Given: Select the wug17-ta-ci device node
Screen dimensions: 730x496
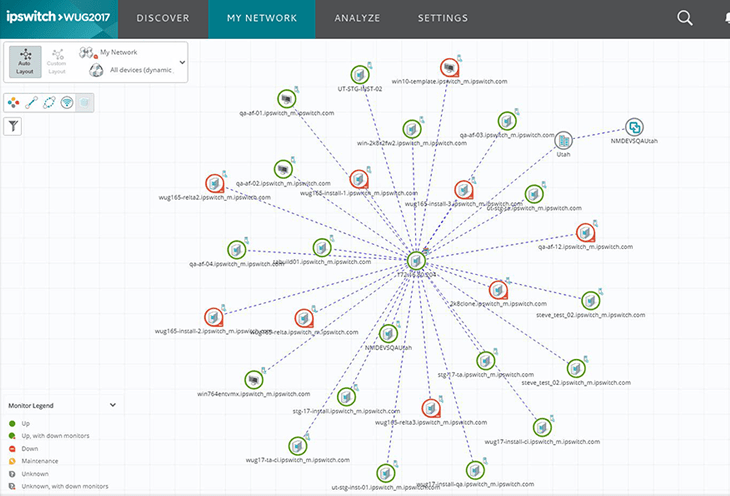Looking at the screenshot, I should click(297, 446).
